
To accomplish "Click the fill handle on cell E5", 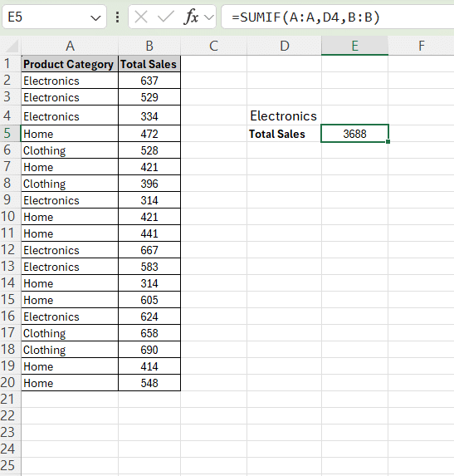I will coord(388,142).
